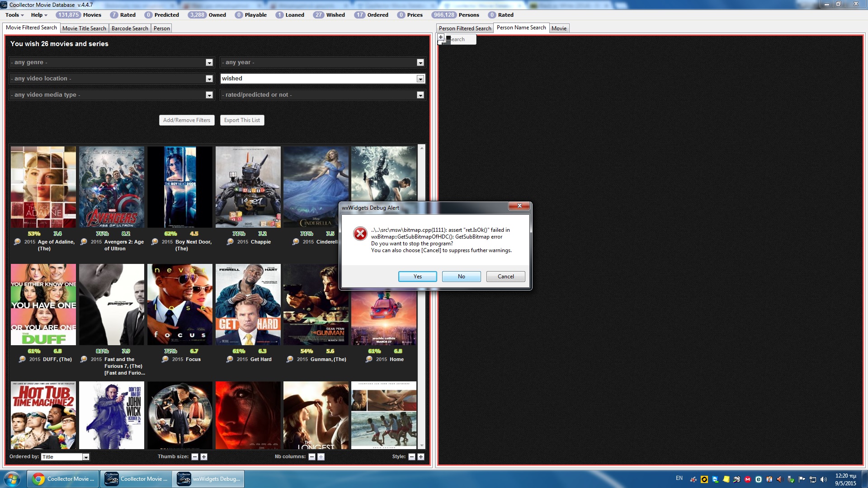The image size is (868, 488).
Task: Switch to second Coollector Movie taskbar item
Action: point(136,479)
